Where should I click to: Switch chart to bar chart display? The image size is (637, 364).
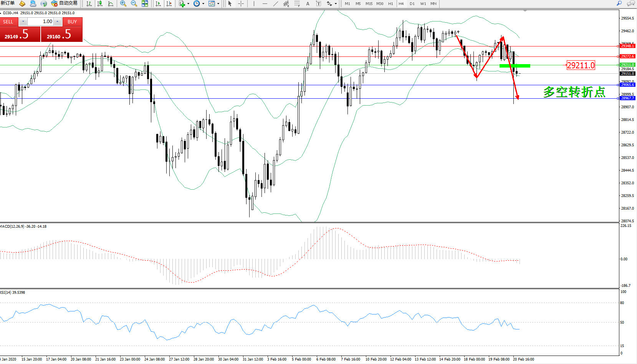[89, 3]
